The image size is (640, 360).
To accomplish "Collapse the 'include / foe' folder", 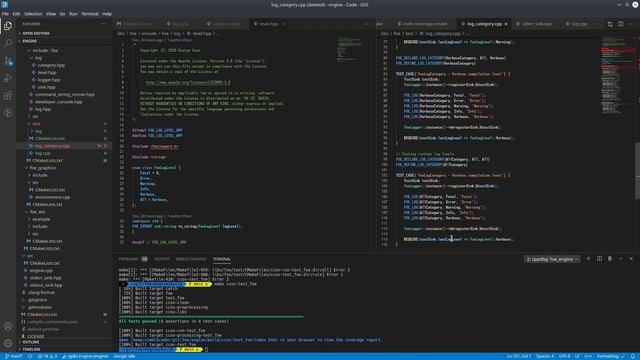I will coord(45,51).
